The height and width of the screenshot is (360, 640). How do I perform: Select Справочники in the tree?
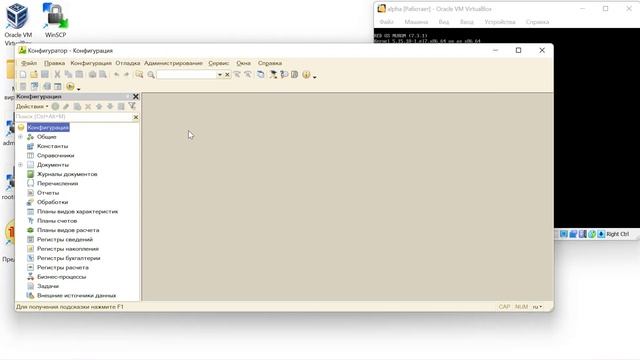click(56, 156)
